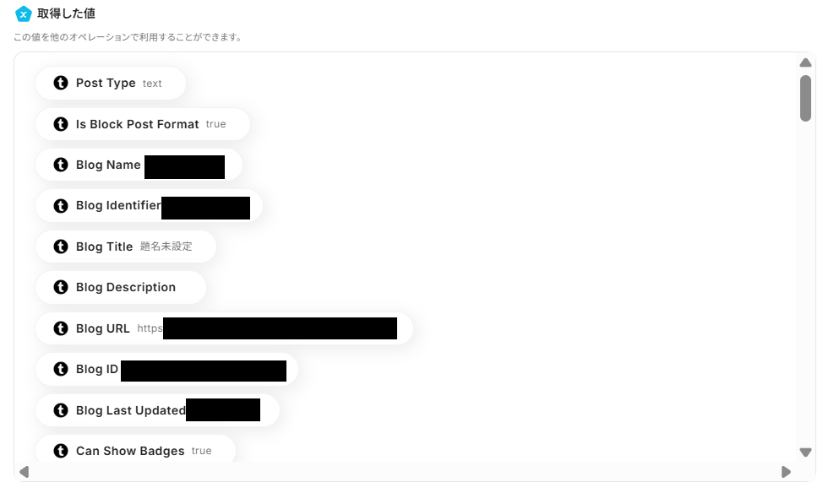Click the Tumblr icon beside Blog Title
This screenshot has width=823, height=504.
(x=61, y=247)
